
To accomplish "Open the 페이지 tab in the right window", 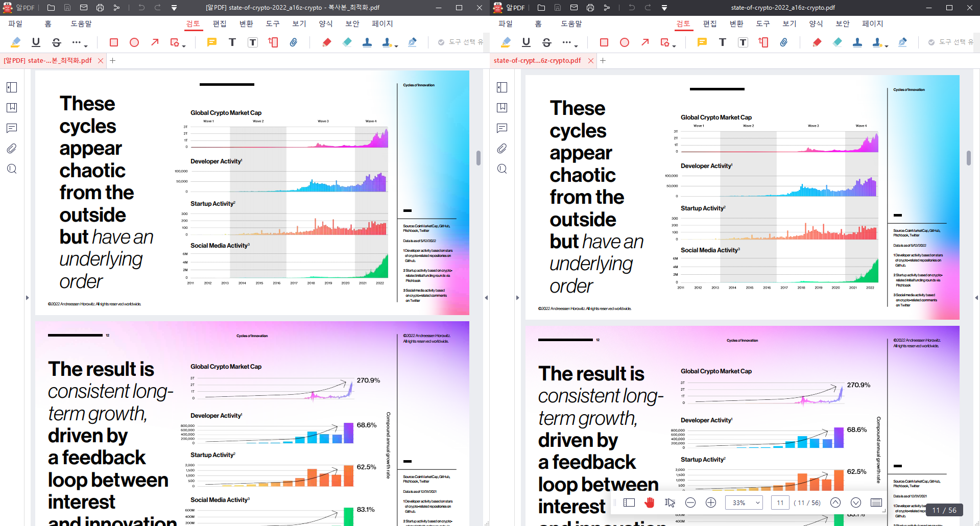I will tap(873, 23).
